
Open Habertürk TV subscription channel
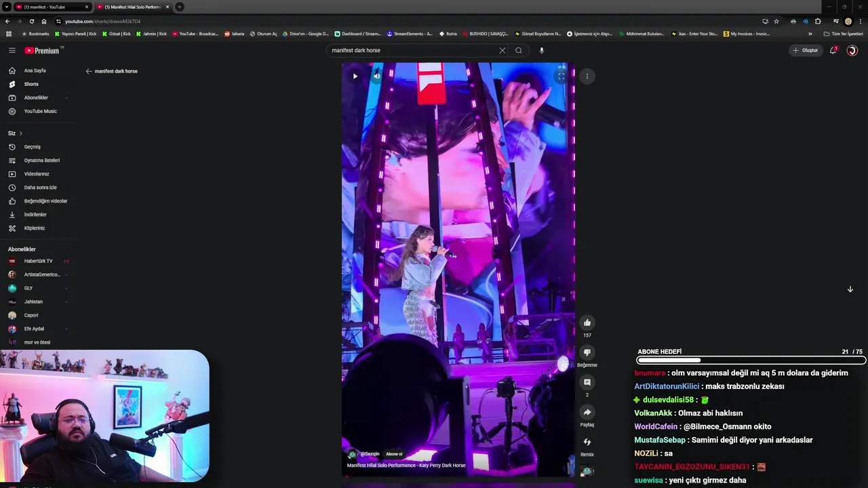[x=38, y=261]
